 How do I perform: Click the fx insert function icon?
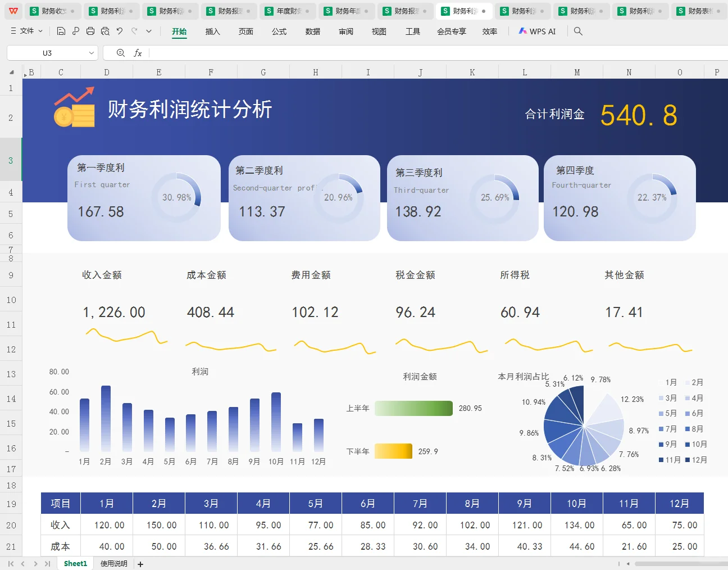click(139, 52)
